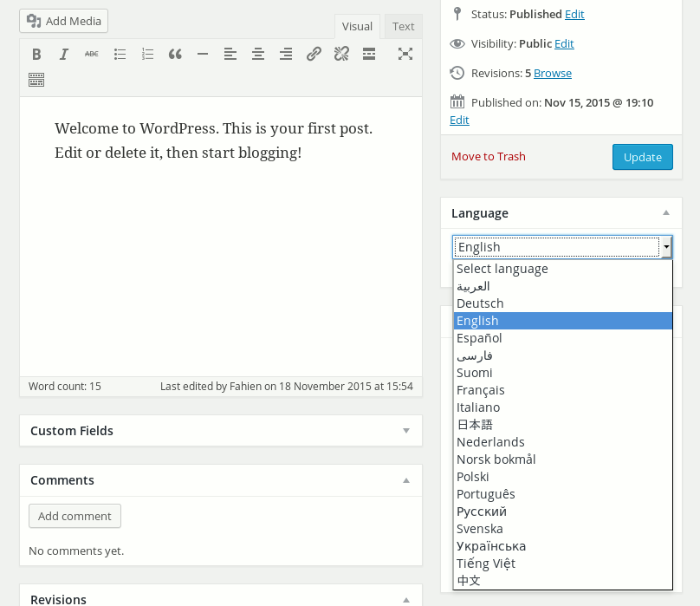Viewport: 700px width, 606px height.
Task: Insert a bulleted list
Action: coord(120,54)
